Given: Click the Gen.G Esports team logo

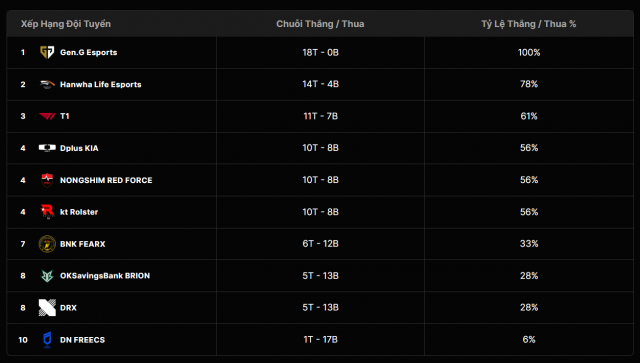Looking at the screenshot, I should (47, 52).
